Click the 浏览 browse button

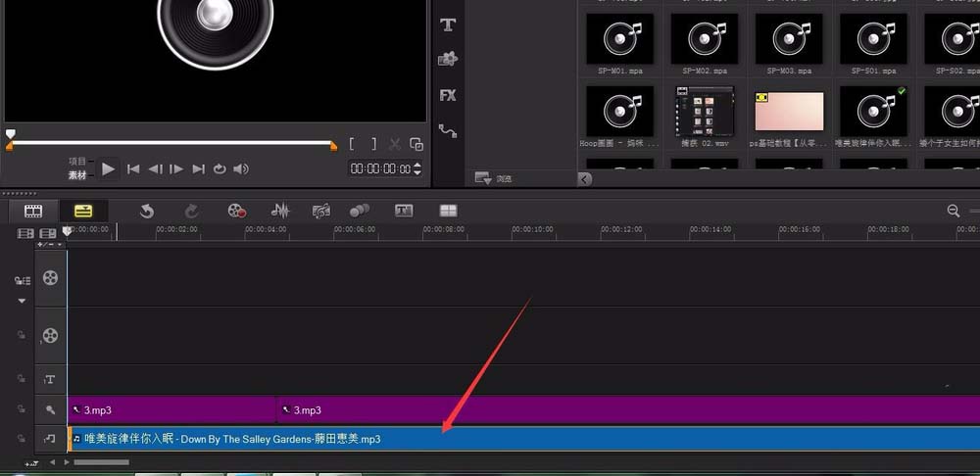pyautogui.click(x=494, y=178)
